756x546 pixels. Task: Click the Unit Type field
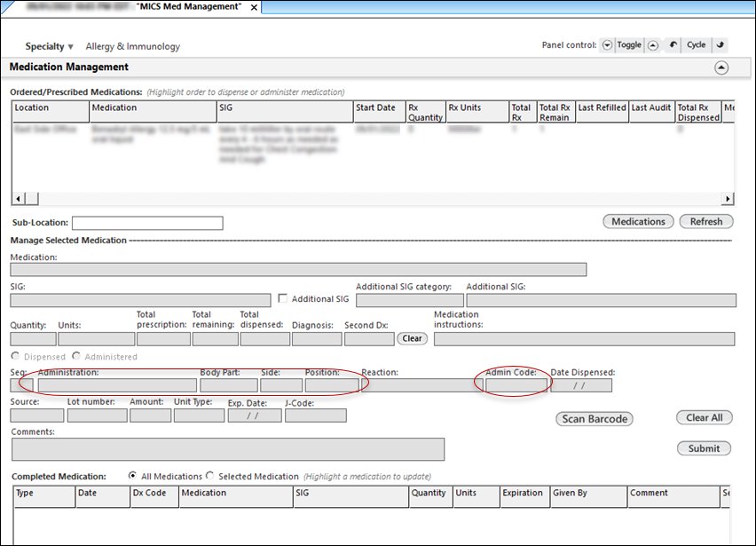tap(199, 415)
